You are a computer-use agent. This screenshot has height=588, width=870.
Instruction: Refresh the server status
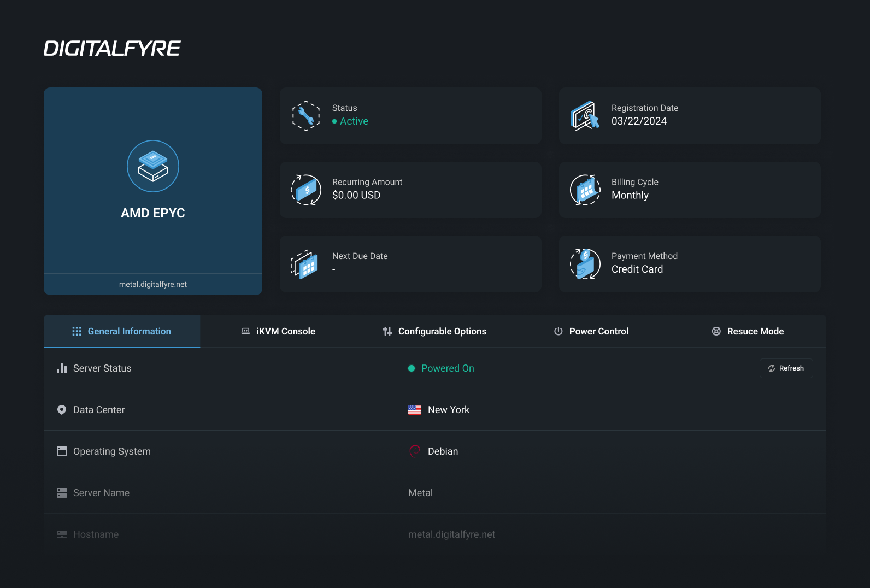point(786,368)
